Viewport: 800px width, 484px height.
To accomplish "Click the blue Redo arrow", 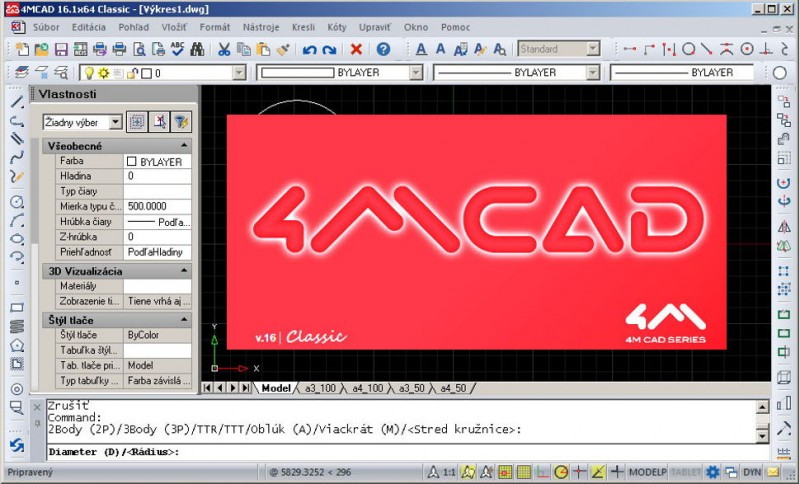I will (330, 49).
